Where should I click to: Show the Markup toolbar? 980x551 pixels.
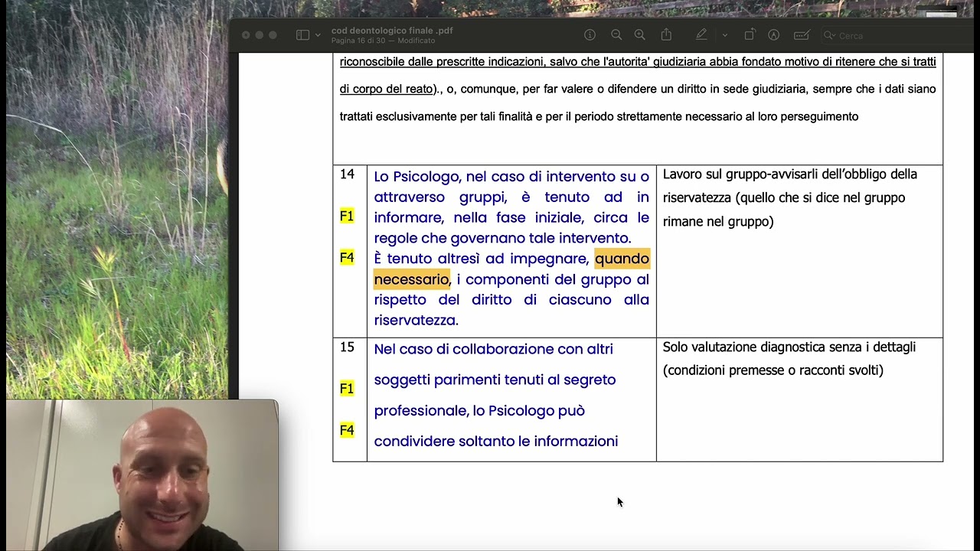tap(773, 35)
